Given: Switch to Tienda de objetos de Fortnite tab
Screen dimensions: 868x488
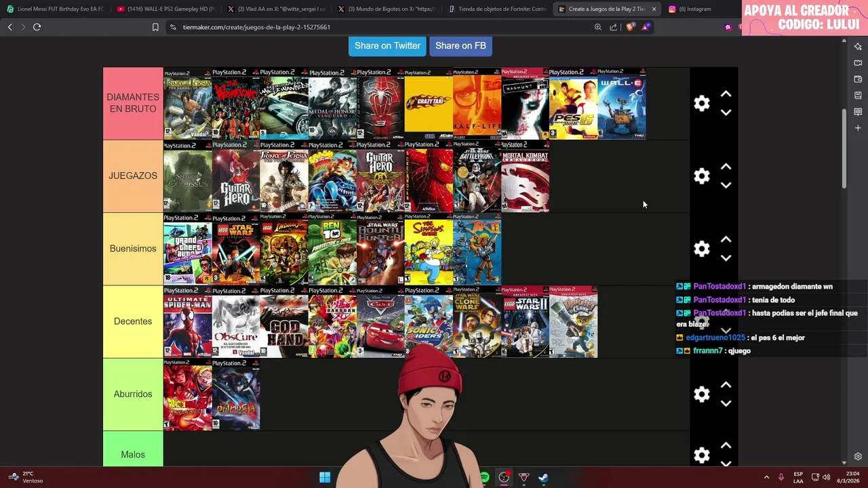Looking at the screenshot, I should (x=496, y=9).
